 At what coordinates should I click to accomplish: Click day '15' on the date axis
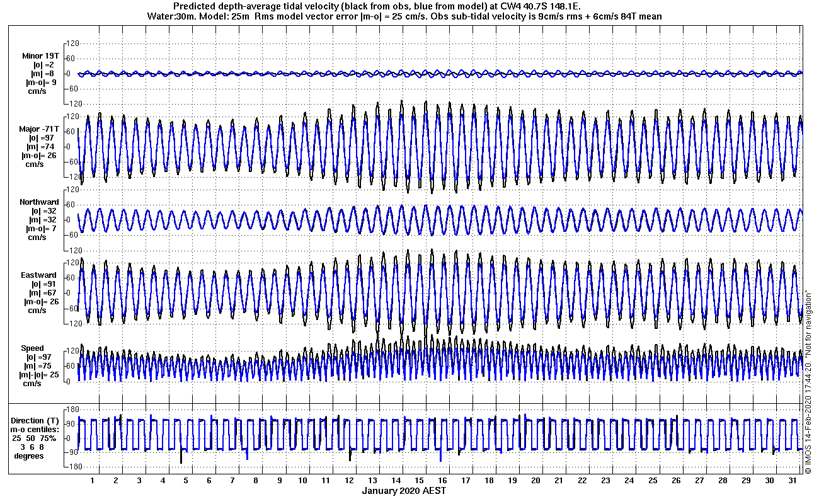tap(419, 480)
